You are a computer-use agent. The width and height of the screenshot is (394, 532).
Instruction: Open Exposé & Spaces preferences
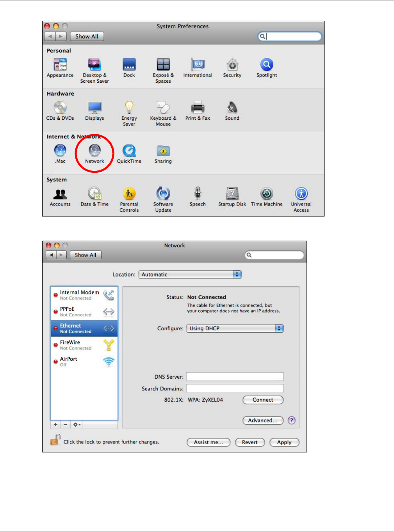coord(163,70)
